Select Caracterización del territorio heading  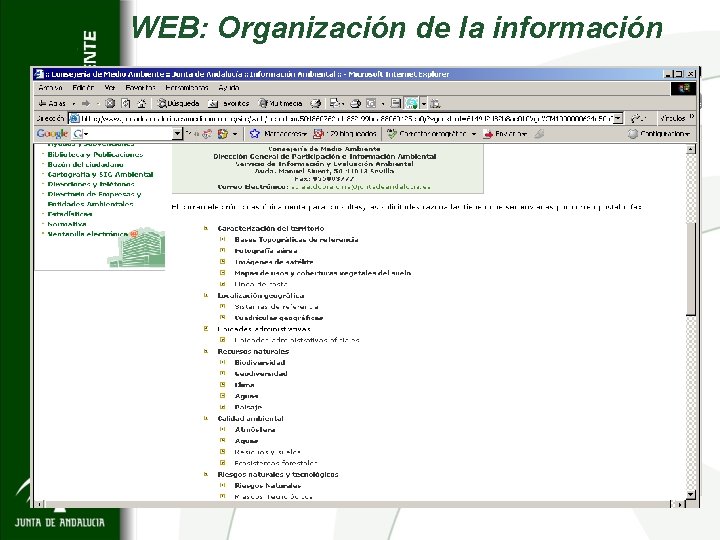click(270, 228)
